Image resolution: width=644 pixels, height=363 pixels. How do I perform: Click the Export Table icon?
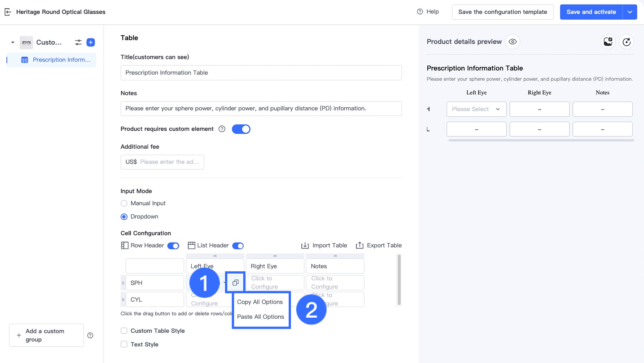pyautogui.click(x=360, y=246)
